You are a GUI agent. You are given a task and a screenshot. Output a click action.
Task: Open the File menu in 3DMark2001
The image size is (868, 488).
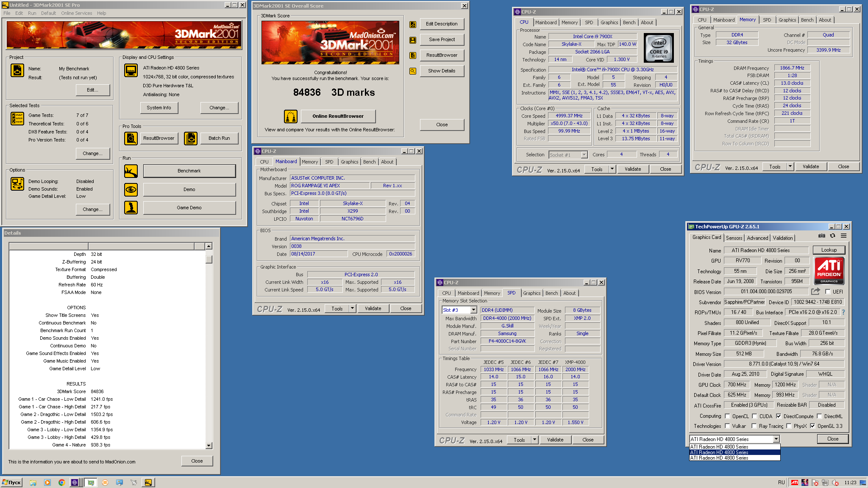point(7,13)
